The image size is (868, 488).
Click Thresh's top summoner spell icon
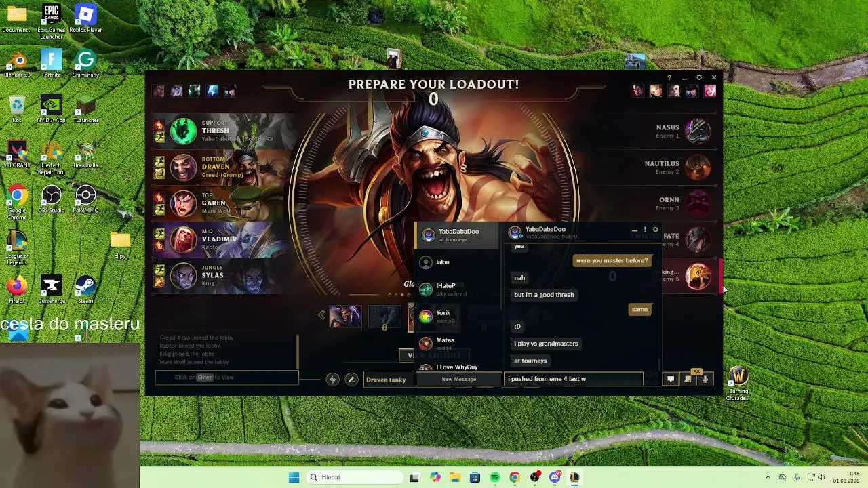(x=159, y=125)
